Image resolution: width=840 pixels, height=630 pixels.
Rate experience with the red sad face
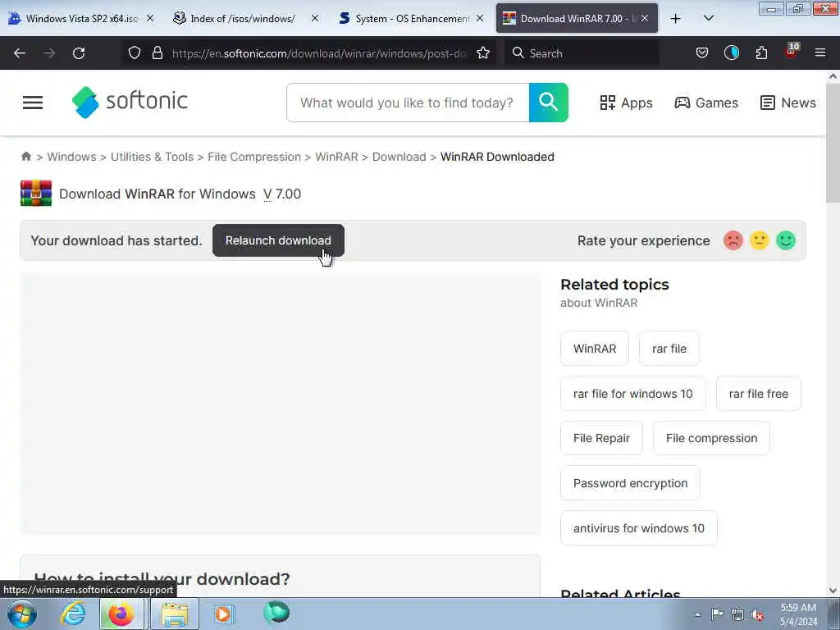(733, 240)
